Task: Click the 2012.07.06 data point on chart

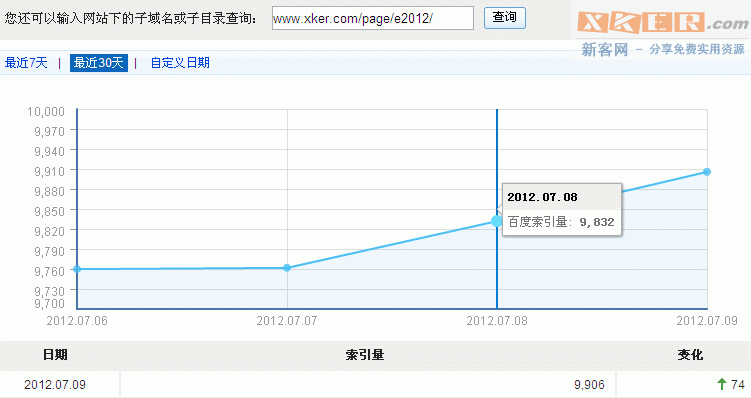Action: tap(77, 269)
